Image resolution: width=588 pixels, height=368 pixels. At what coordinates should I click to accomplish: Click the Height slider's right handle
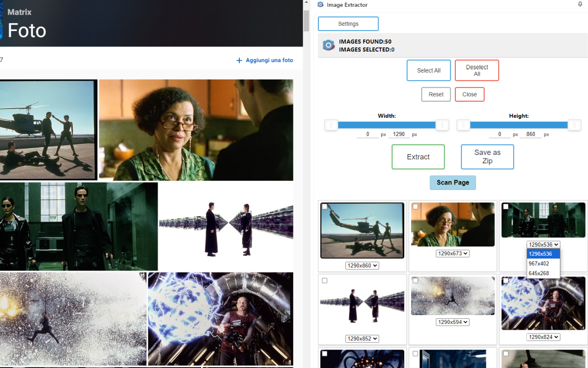tap(575, 125)
